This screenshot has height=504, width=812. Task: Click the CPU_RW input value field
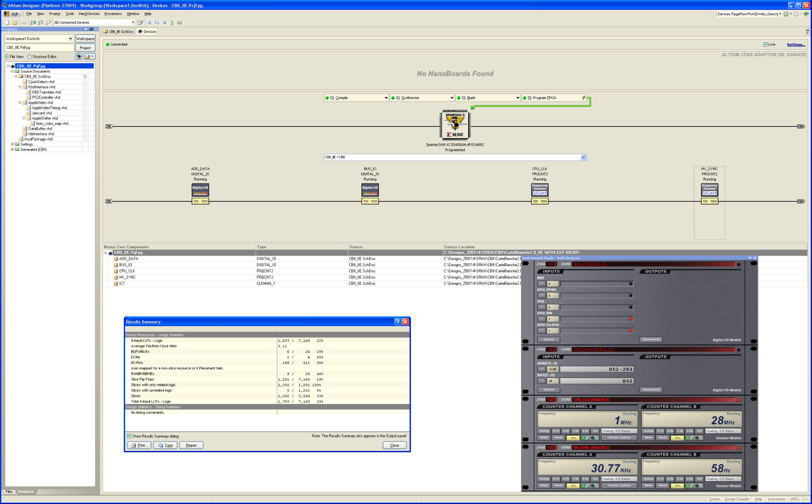click(x=553, y=319)
